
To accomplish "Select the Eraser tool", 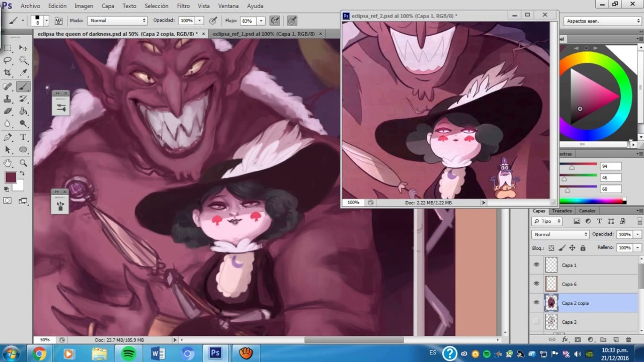I will coord(8,111).
